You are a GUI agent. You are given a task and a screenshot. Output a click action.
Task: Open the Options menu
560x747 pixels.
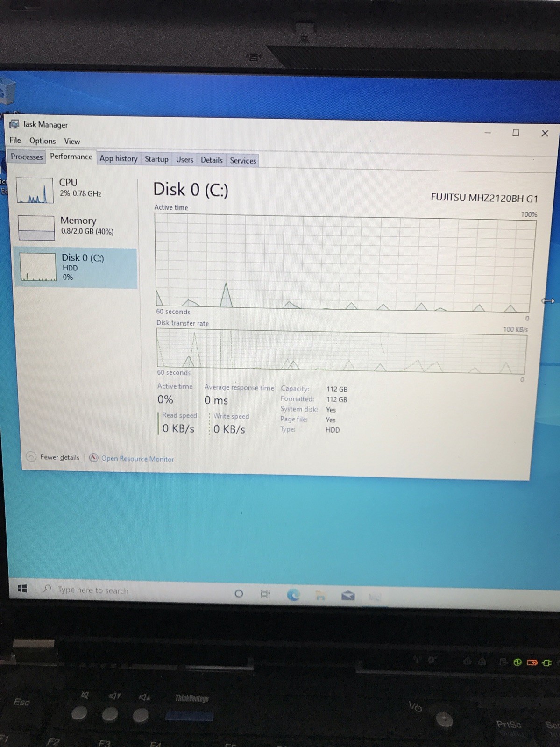(x=43, y=141)
